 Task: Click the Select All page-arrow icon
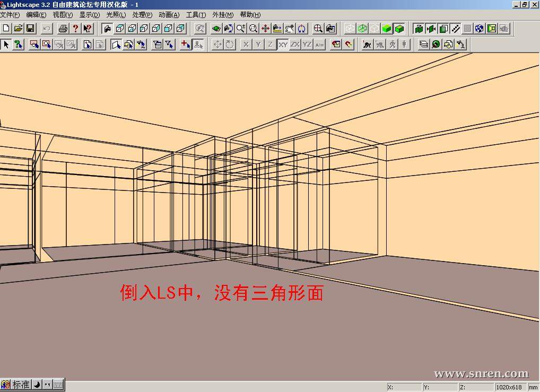tap(88, 45)
